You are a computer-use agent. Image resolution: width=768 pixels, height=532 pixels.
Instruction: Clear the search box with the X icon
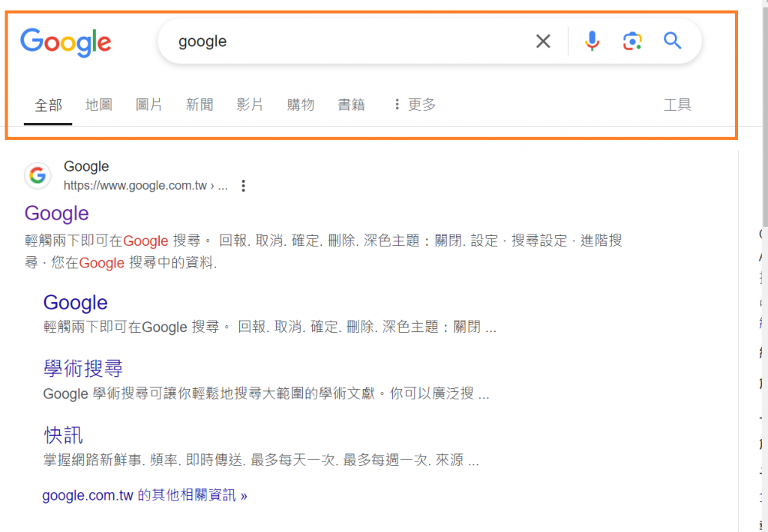(x=543, y=41)
